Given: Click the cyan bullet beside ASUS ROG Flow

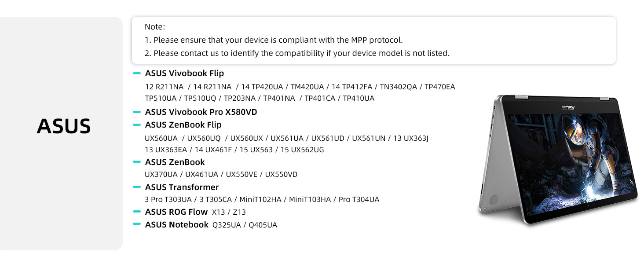Looking at the screenshot, I should (x=137, y=212).
